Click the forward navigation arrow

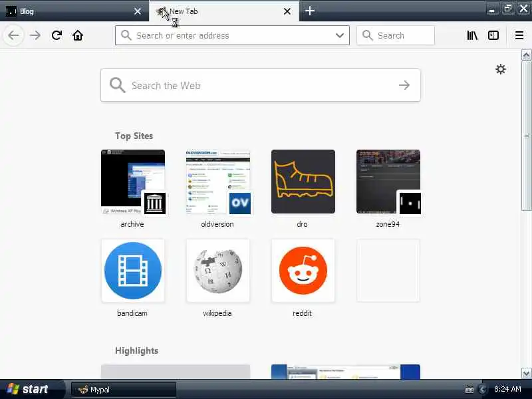pos(35,35)
